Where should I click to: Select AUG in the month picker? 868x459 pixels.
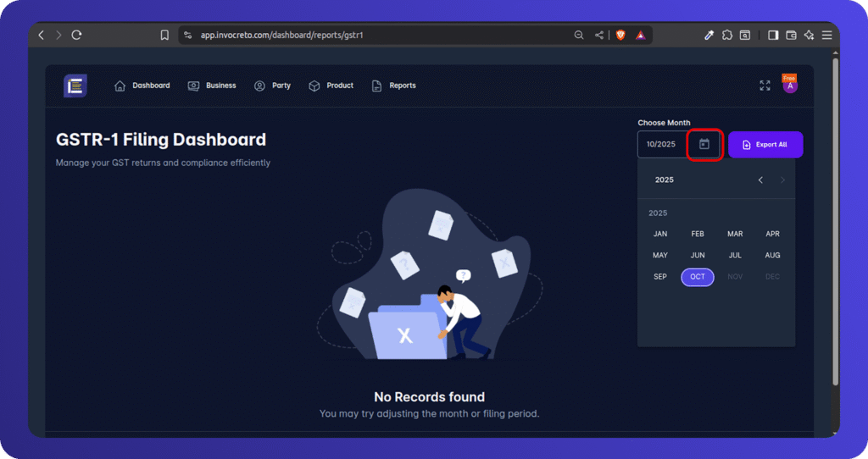click(772, 256)
